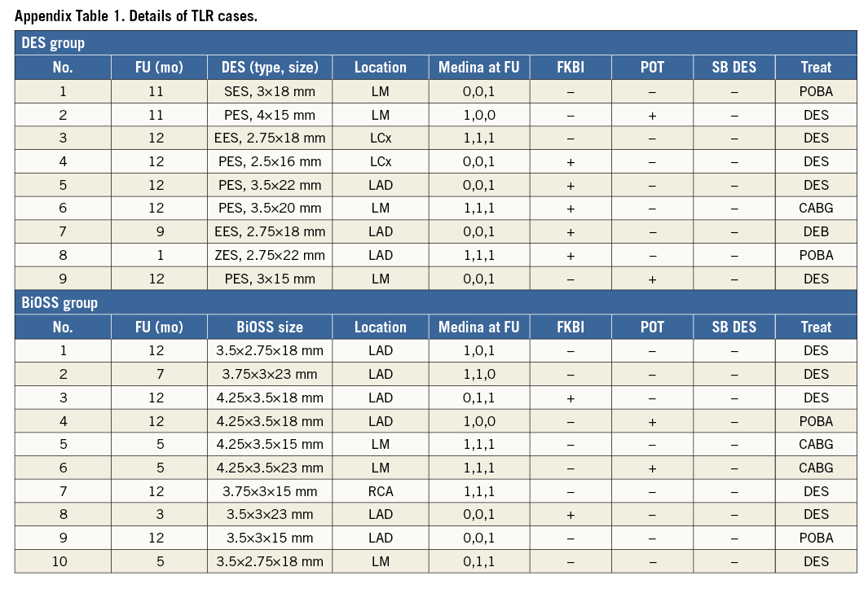
Task: Click the 'DEB' treatment cell
Action: 816,232
